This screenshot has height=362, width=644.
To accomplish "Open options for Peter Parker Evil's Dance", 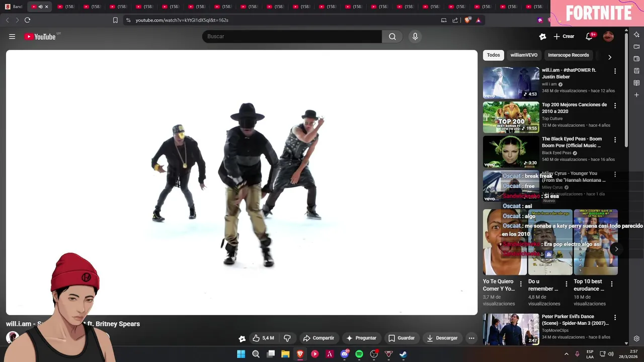I will click(615, 318).
